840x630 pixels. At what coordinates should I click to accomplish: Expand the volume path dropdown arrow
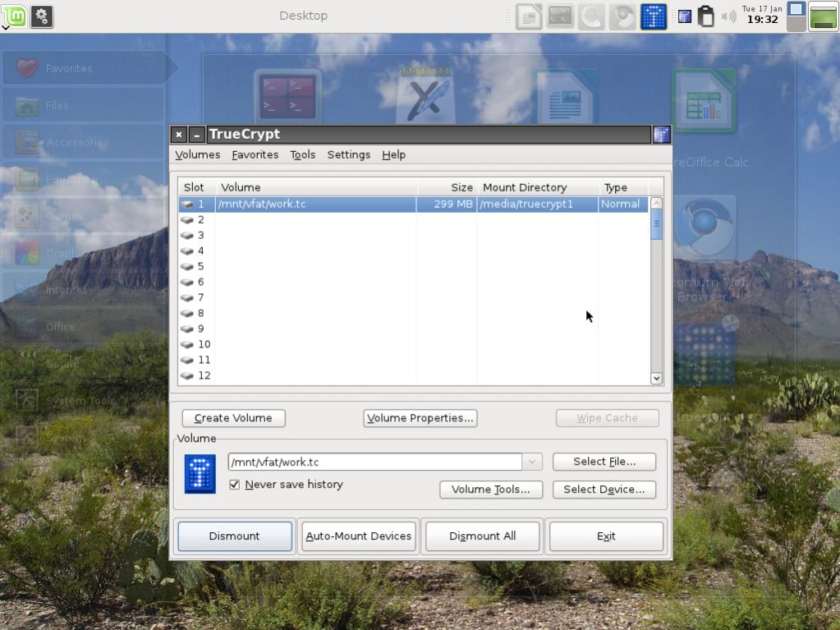532,462
